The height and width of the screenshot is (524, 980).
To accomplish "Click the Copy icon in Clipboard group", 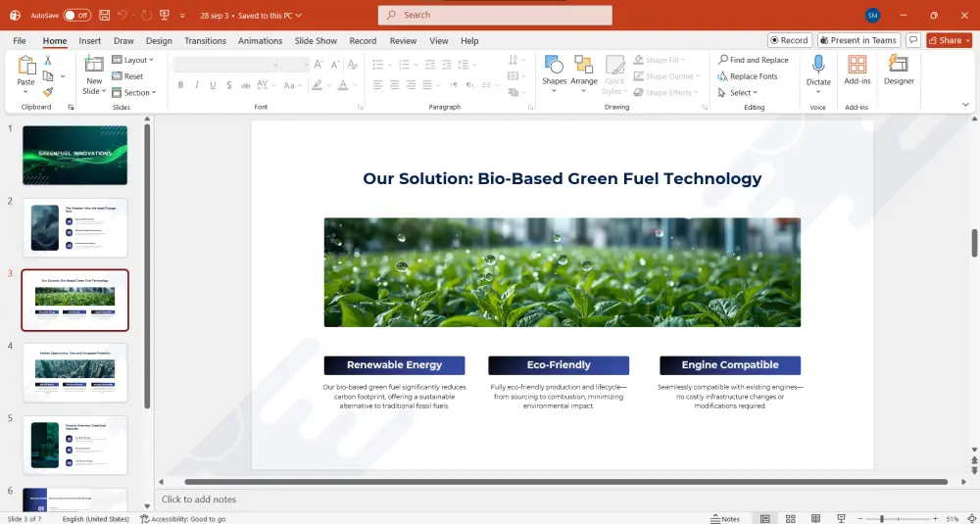I will click(47, 76).
